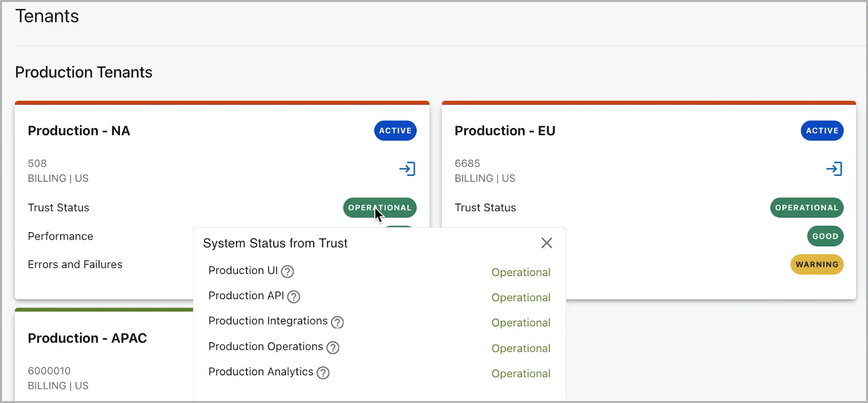Click tenant ID 6000010
The height and width of the screenshot is (403, 868).
tap(49, 370)
